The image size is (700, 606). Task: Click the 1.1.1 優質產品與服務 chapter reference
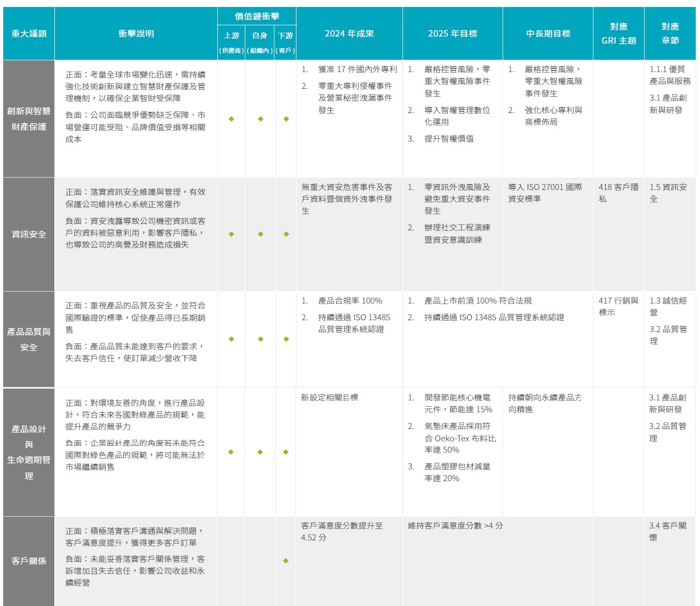pos(670,75)
